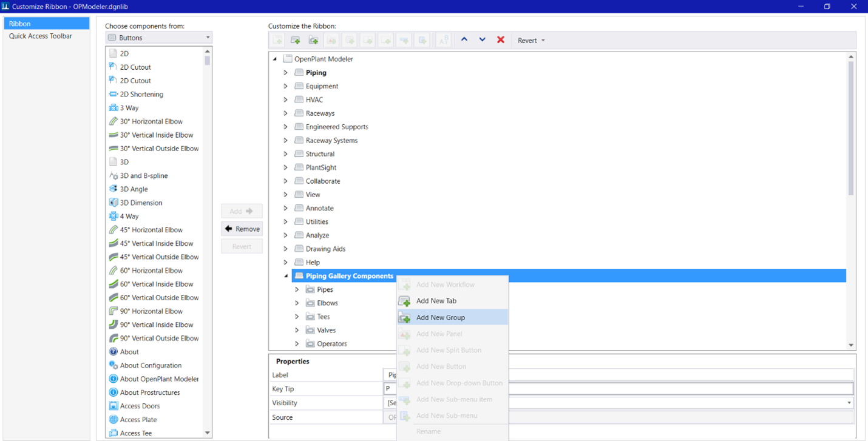Viewport: 868px width, 441px height.
Task: Collapse the Piping Gallery Components node
Action: [x=286, y=276]
